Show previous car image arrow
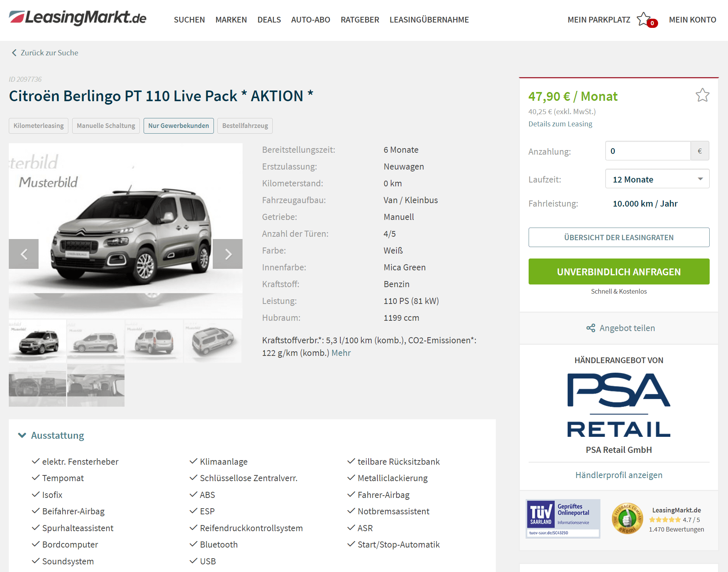728x572 pixels. [x=24, y=254]
